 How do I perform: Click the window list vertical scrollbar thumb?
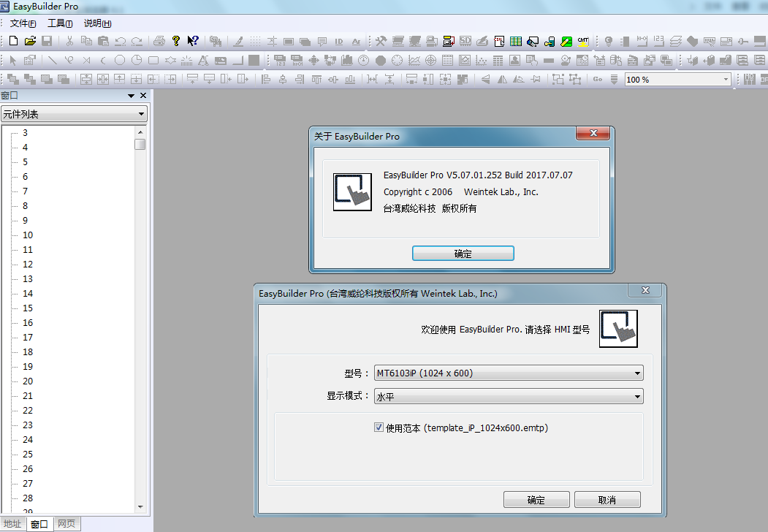click(140, 145)
